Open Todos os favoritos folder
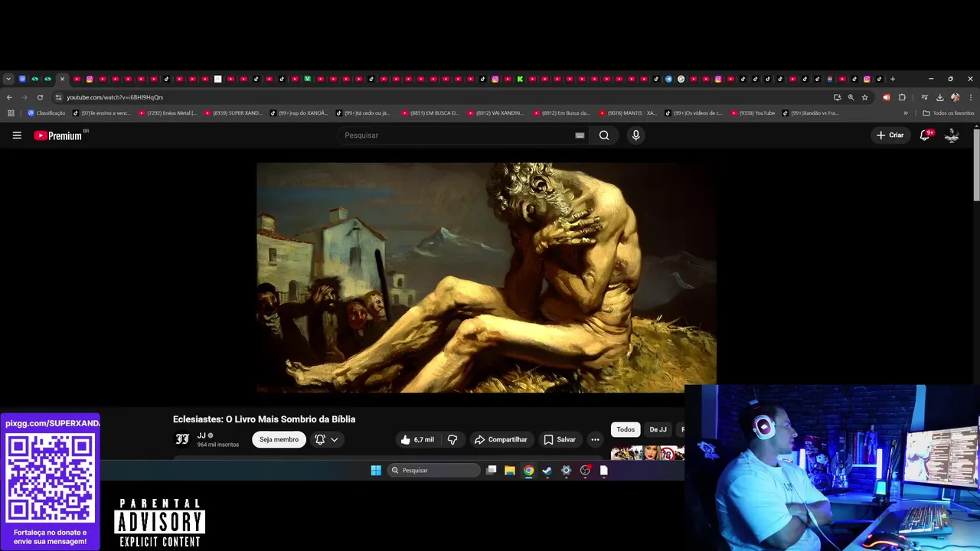 [x=949, y=113]
